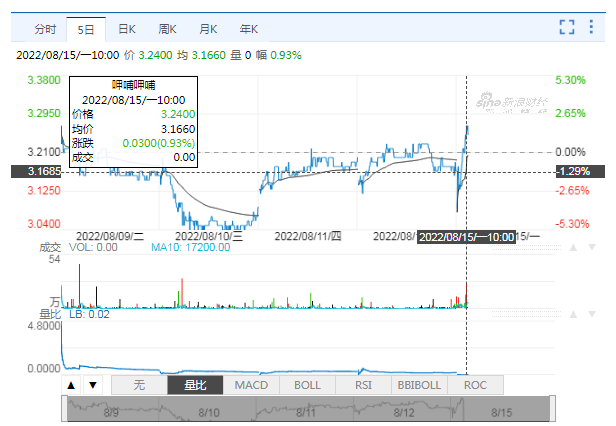This screenshot has width=616, height=426.
Task: Select the 5日 chart tab
Action: (86, 30)
